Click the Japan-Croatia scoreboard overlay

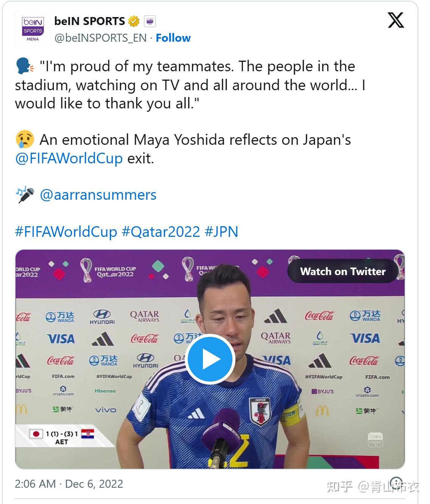click(x=62, y=437)
